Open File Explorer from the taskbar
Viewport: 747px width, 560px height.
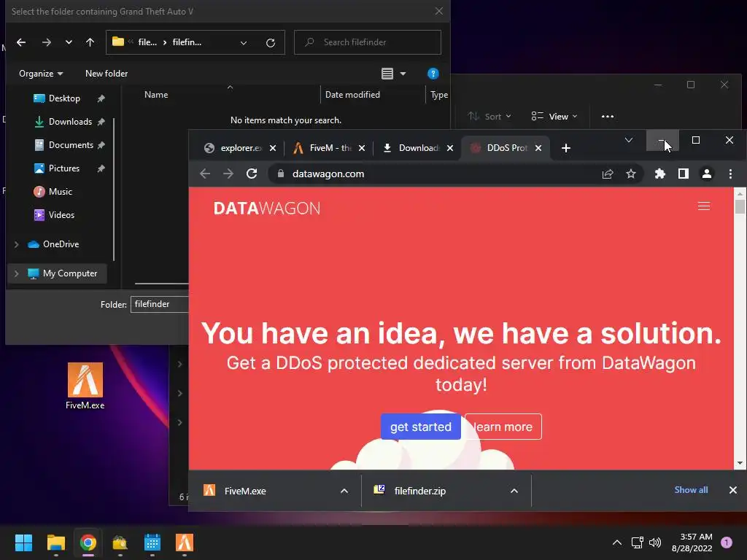pyautogui.click(x=55, y=542)
